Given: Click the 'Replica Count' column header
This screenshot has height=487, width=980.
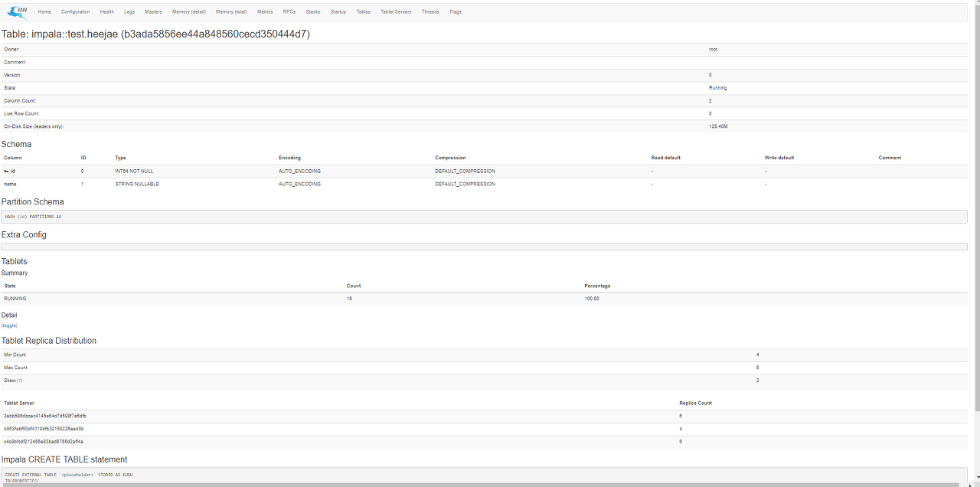Looking at the screenshot, I should [695, 403].
